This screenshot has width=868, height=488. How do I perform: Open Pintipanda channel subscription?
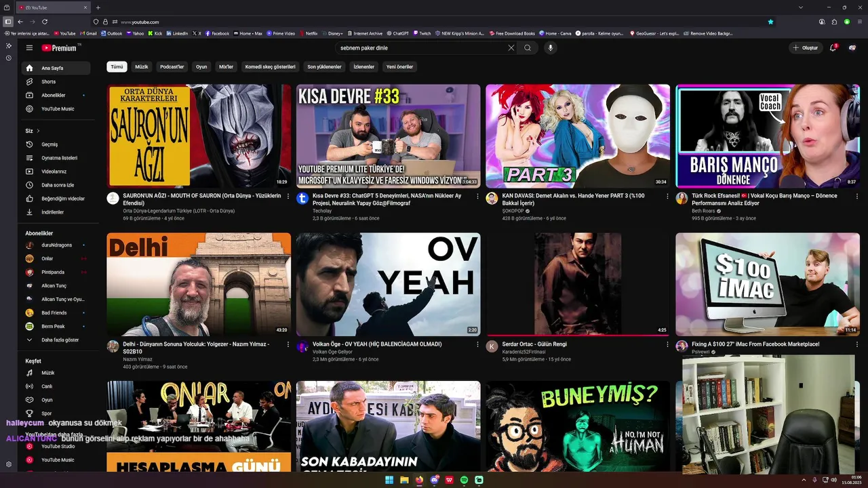(56, 272)
